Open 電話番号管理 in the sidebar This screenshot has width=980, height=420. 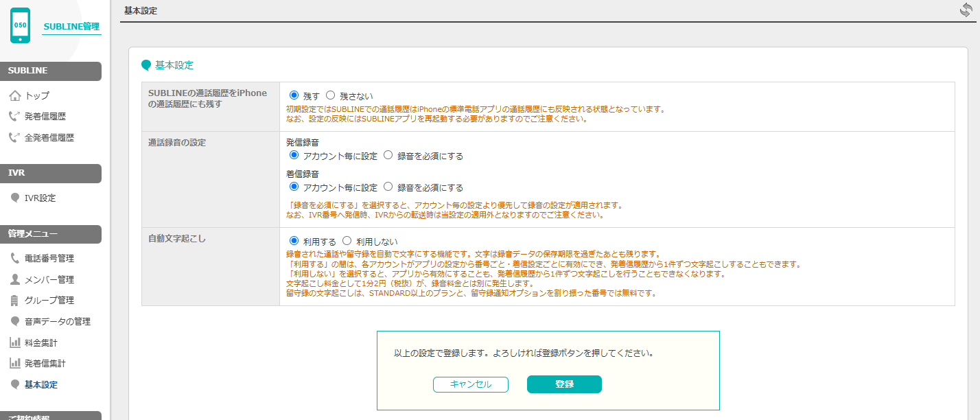click(49, 258)
